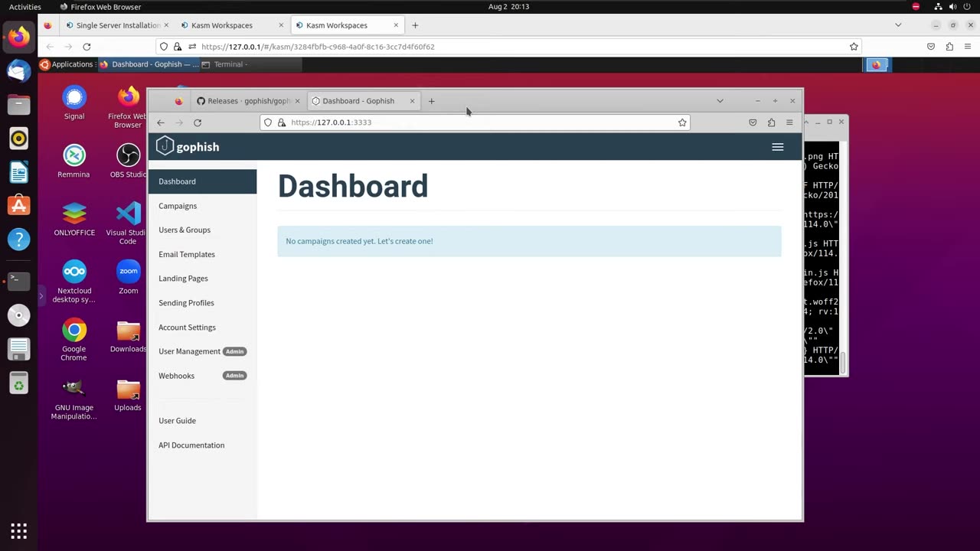Expand the Kasm side control panel arrow

pyautogui.click(x=41, y=295)
